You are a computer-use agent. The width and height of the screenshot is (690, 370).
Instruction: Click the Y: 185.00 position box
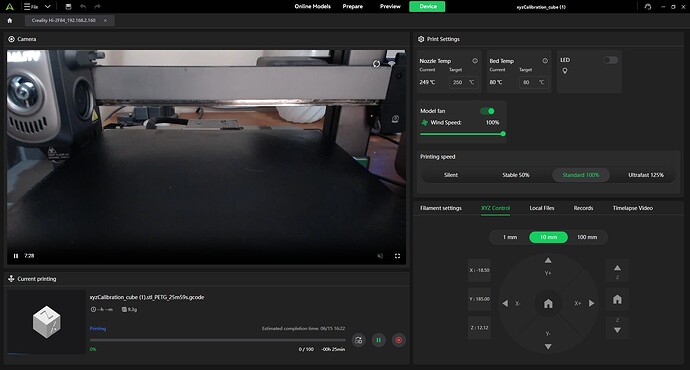click(x=479, y=299)
